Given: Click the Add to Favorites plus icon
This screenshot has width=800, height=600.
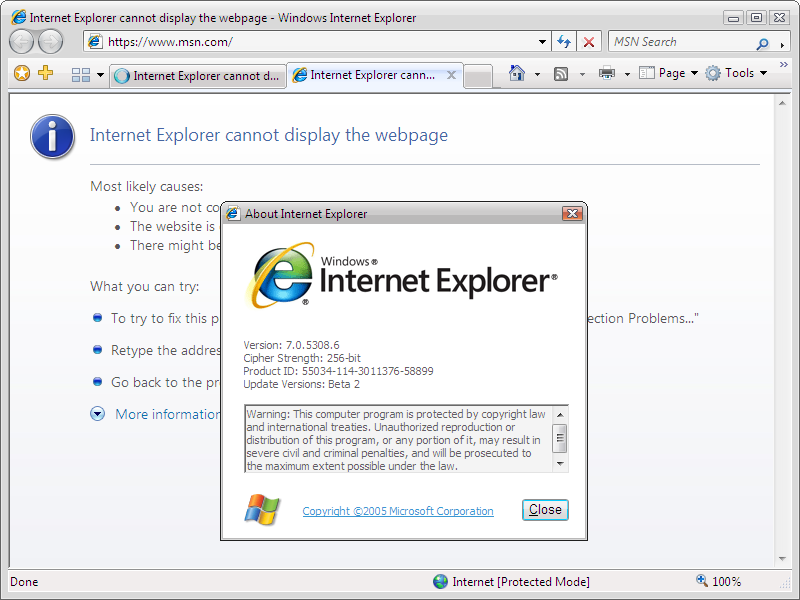Looking at the screenshot, I should [45, 72].
